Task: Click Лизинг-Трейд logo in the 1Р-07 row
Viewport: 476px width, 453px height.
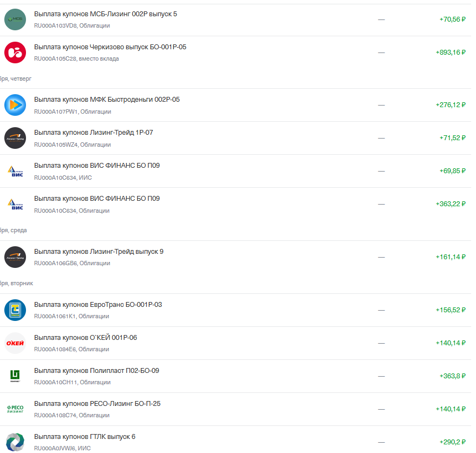Action: pos(15,138)
